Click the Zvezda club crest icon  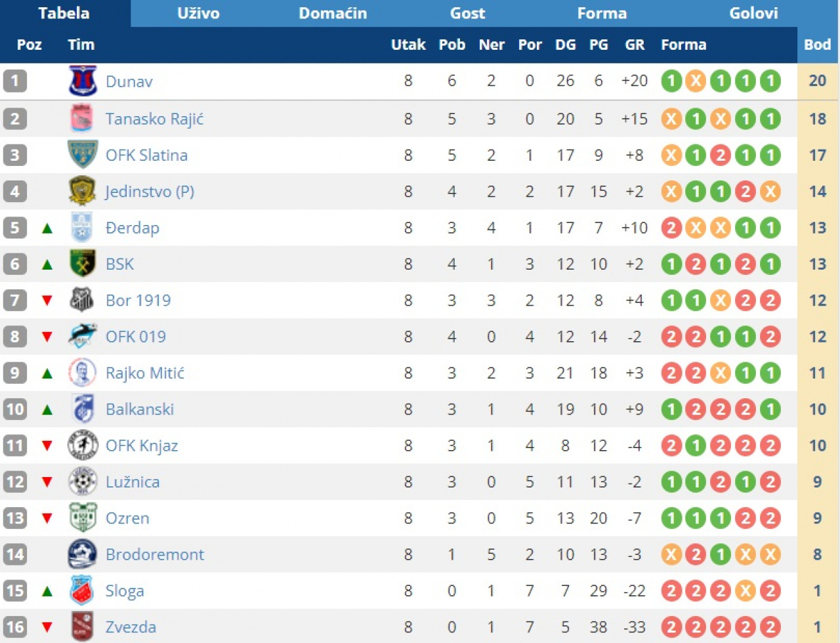[83, 627]
